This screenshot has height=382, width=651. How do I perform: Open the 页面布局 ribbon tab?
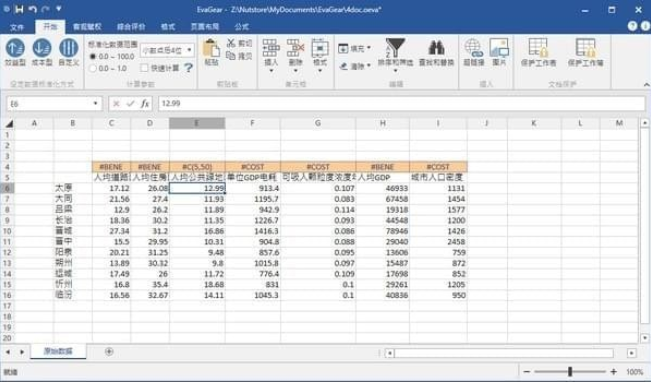pyautogui.click(x=205, y=27)
